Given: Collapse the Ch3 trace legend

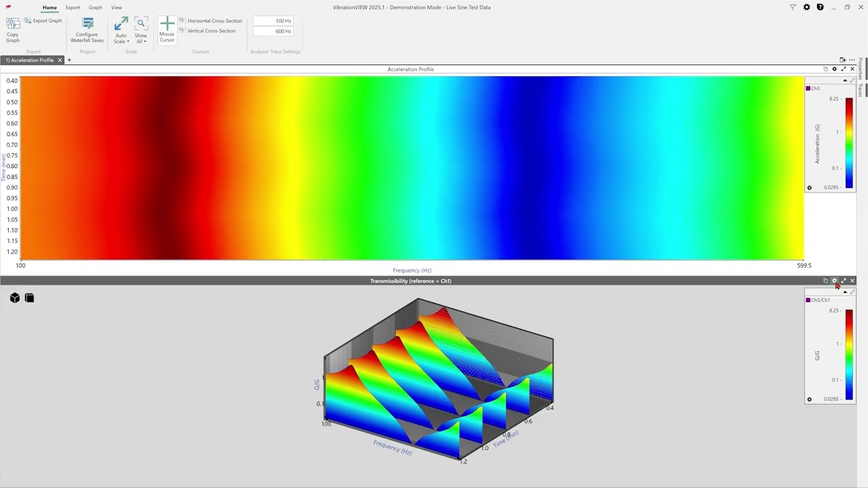Looking at the screenshot, I should 845,80.
